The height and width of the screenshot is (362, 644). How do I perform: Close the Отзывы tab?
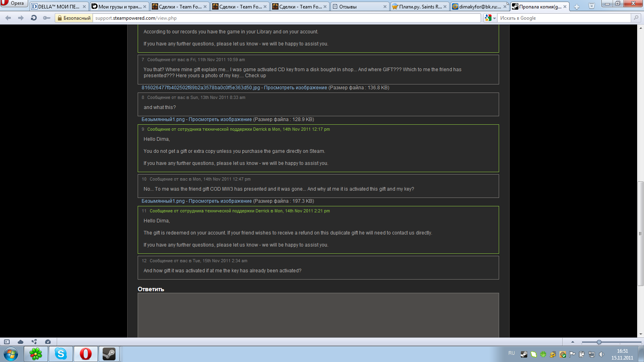pos(385,6)
